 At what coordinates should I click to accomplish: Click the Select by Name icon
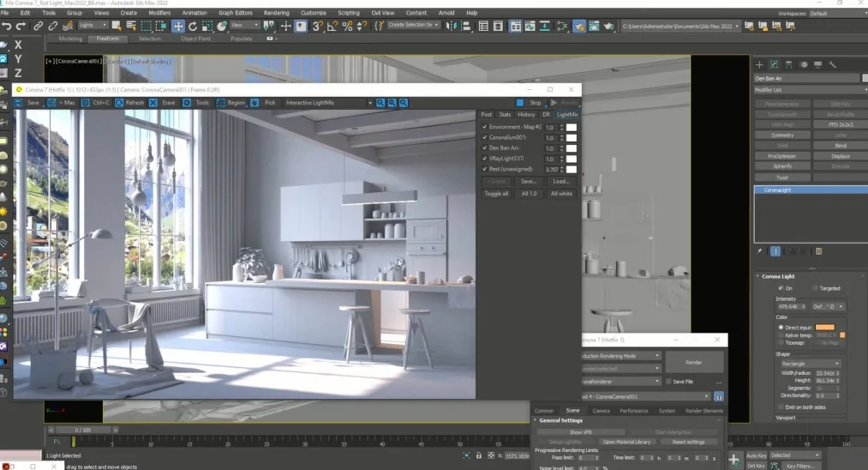pos(131,26)
